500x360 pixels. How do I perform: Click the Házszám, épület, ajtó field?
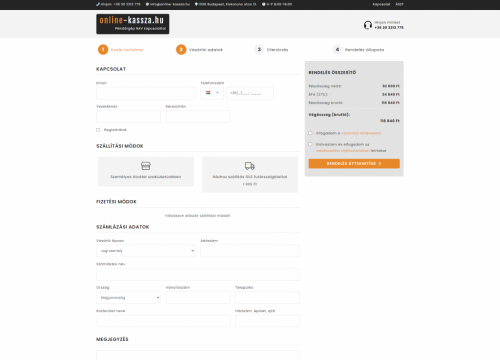pyautogui.click(x=267, y=321)
